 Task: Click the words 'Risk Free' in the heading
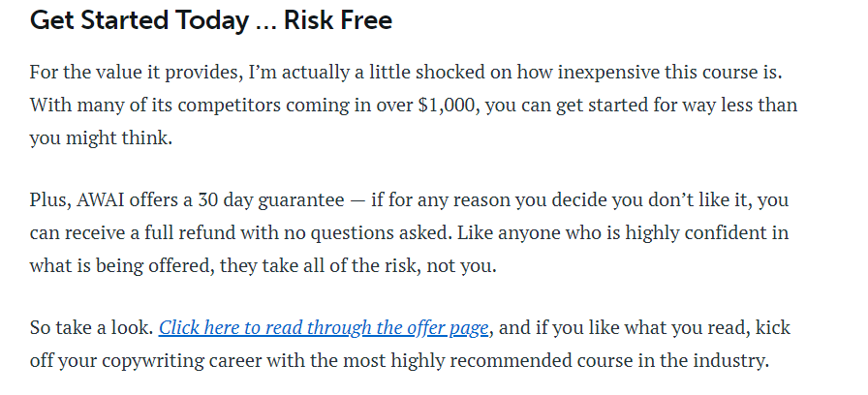pos(338,20)
